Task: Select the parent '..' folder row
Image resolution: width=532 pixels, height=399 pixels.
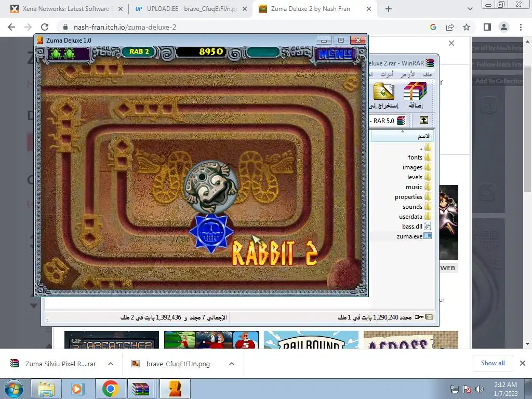Action: [425, 147]
